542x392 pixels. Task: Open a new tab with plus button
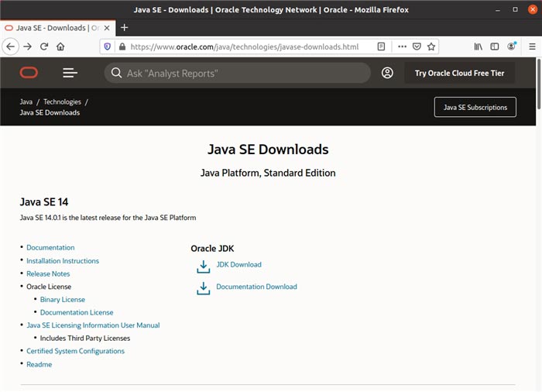[125, 27]
